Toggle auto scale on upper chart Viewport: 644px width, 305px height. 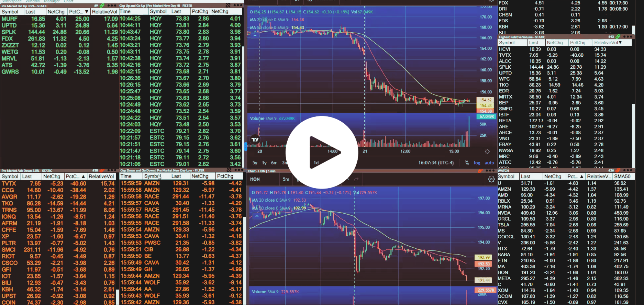489,163
